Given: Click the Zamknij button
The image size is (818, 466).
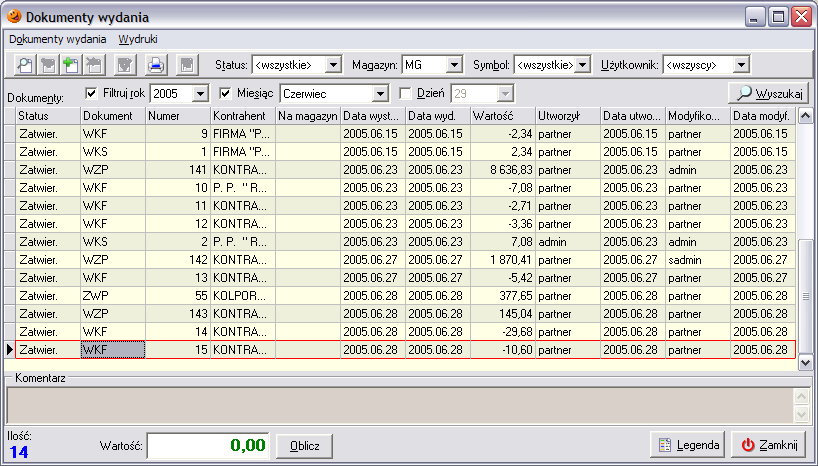Looking at the screenshot, I should click(770, 445).
